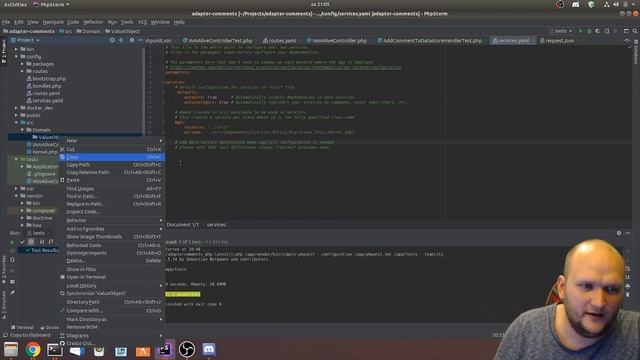Choose Copy in the context menu
This screenshot has height=360, width=640.
coord(112,157)
